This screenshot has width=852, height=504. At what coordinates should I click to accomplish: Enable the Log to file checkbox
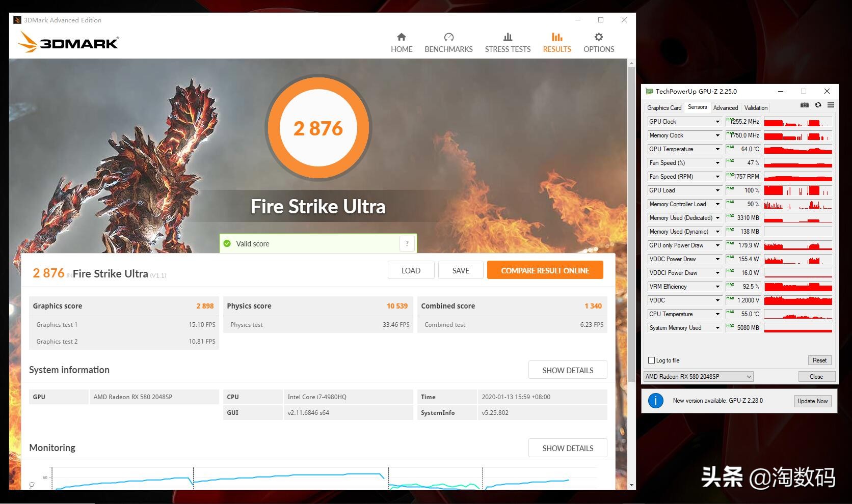pyautogui.click(x=651, y=360)
